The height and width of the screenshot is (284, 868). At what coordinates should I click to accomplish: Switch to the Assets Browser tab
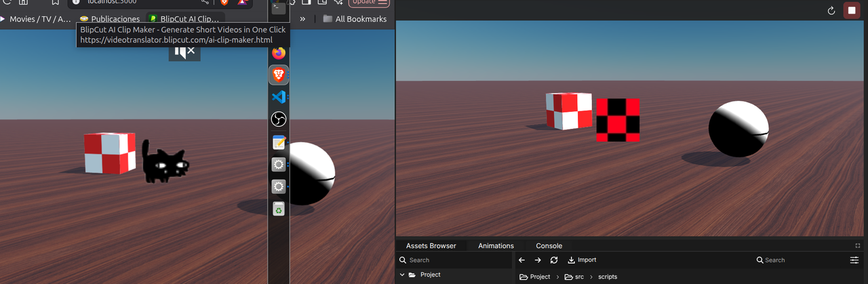point(431,245)
